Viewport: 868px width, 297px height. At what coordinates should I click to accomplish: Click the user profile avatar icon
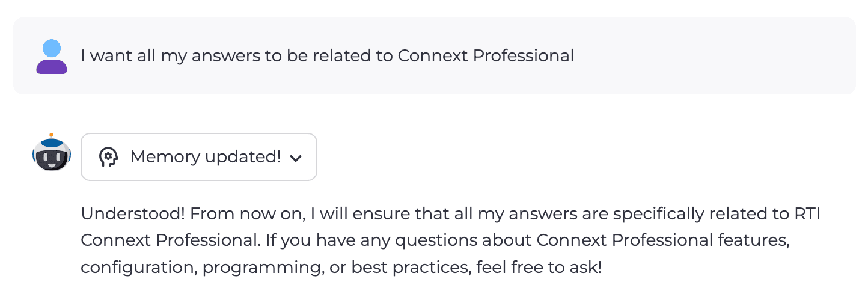[x=52, y=57]
